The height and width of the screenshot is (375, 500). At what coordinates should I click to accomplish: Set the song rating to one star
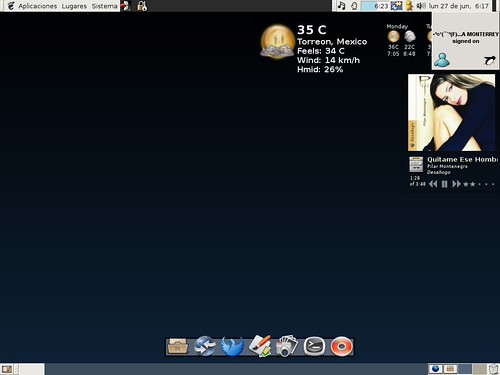(466, 184)
